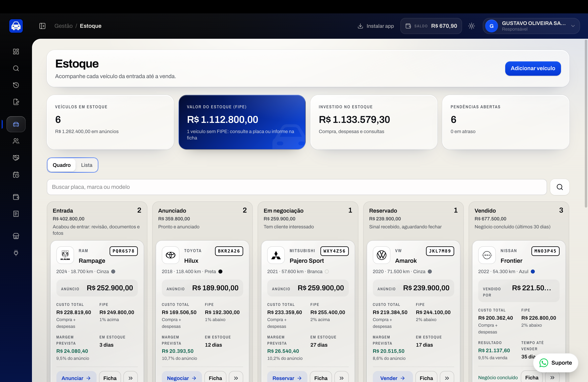Click the black color dot on Hilux
Image resolution: width=588 pixels, height=382 pixels.
pyautogui.click(x=220, y=272)
